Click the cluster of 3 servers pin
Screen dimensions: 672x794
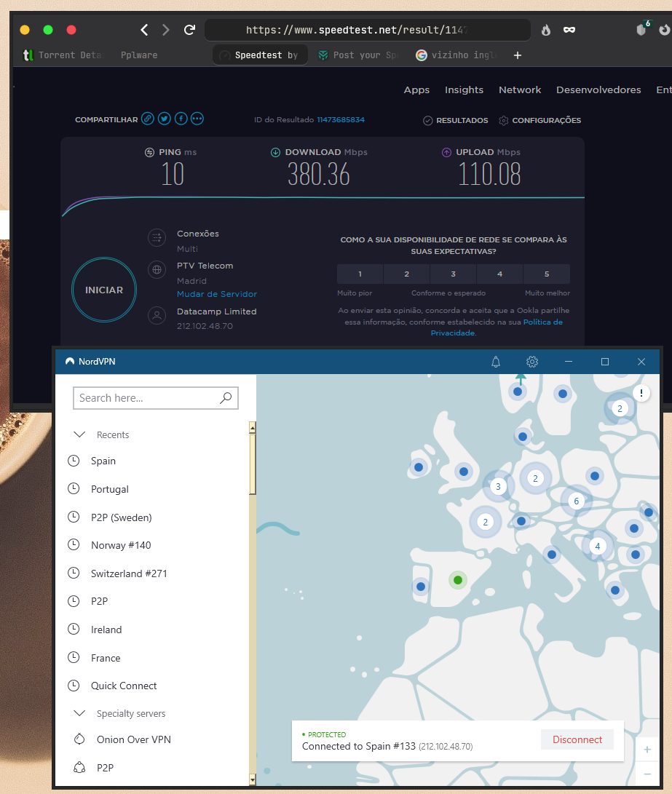tap(498, 486)
